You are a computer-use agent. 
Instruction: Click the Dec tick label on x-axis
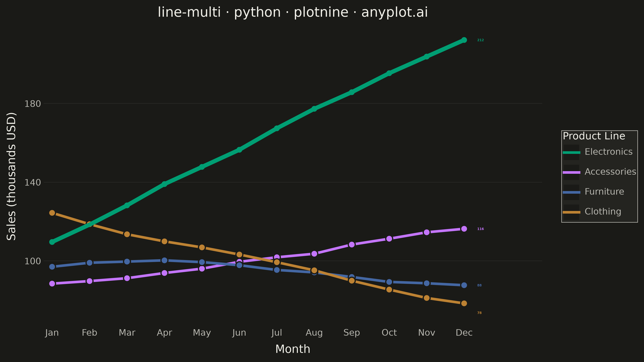point(464,332)
